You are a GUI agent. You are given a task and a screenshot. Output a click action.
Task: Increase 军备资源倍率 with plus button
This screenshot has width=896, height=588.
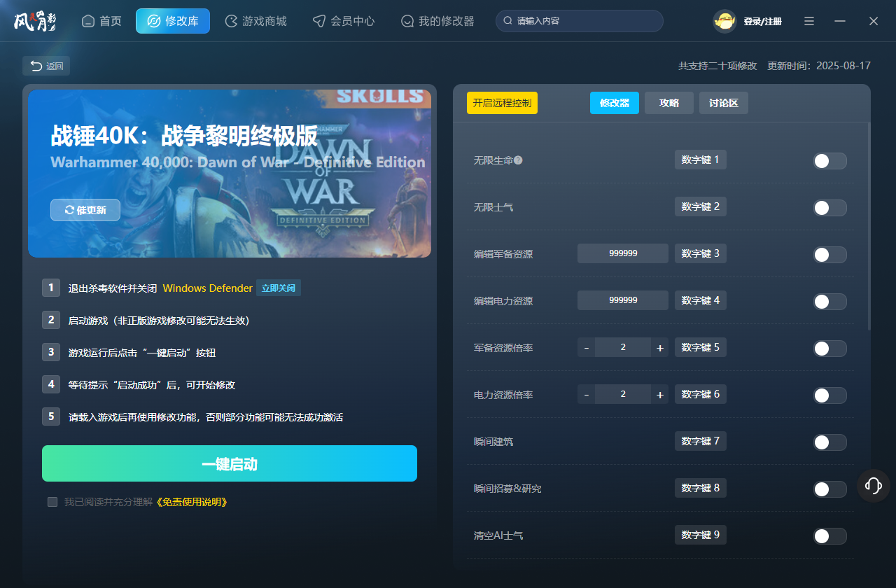(x=660, y=347)
